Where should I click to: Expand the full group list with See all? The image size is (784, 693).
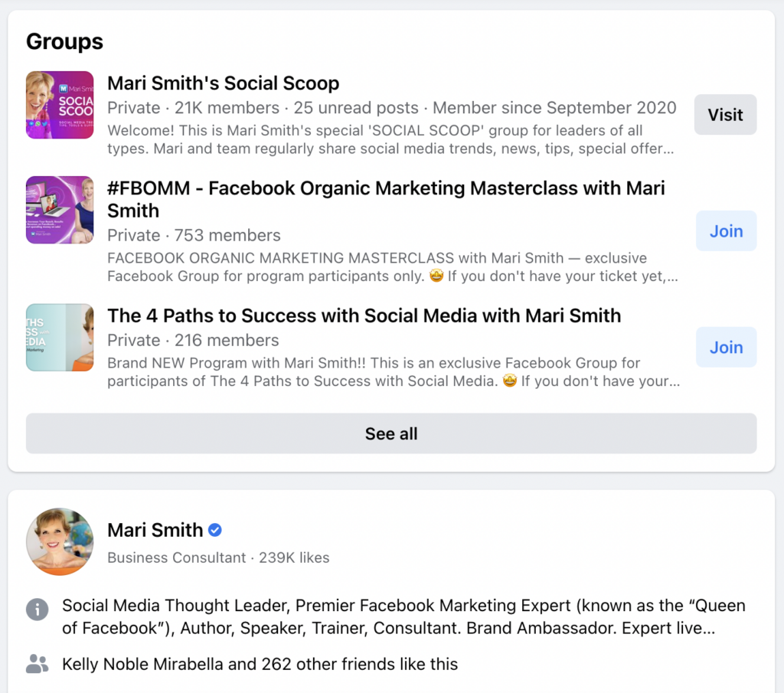[391, 433]
